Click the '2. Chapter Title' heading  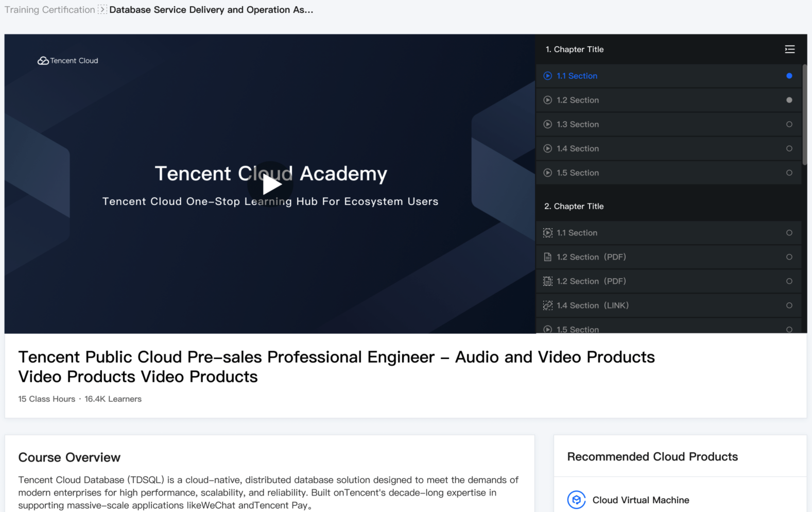click(574, 207)
